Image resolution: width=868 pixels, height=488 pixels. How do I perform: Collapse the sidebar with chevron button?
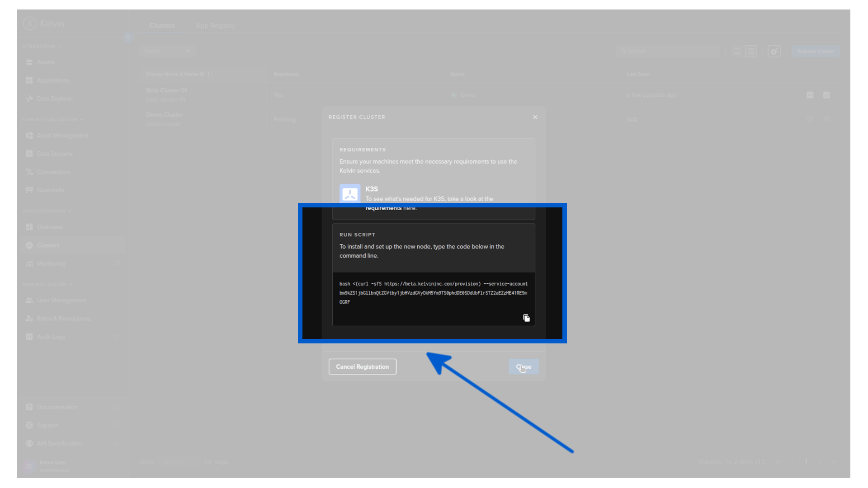point(128,38)
